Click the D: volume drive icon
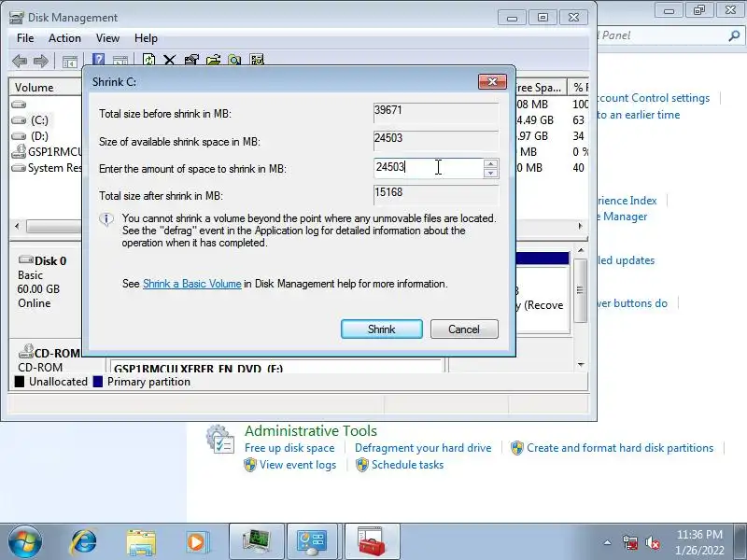The image size is (747, 560). point(19,136)
